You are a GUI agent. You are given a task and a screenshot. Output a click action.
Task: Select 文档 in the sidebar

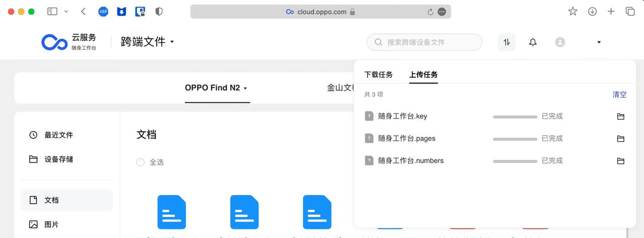click(67, 200)
